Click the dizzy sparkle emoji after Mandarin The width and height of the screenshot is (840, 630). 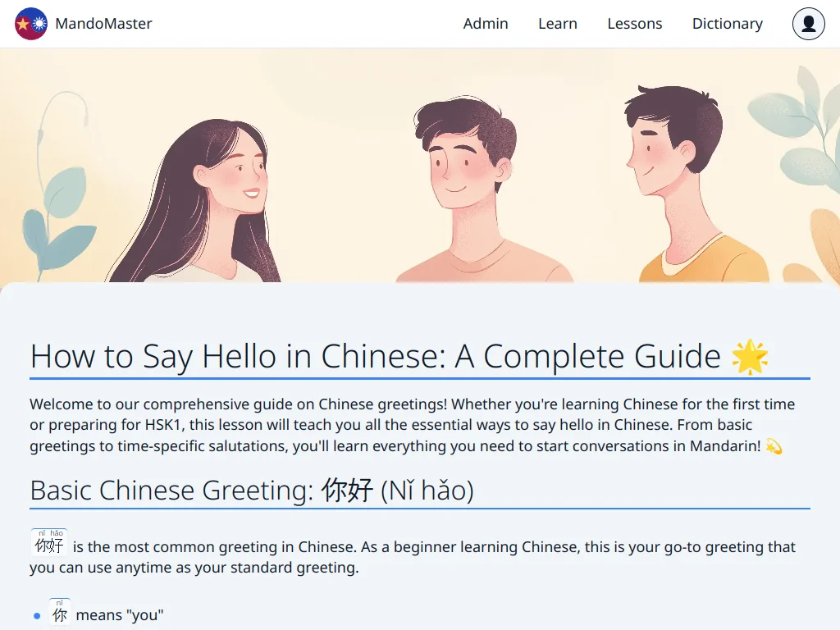point(774,446)
